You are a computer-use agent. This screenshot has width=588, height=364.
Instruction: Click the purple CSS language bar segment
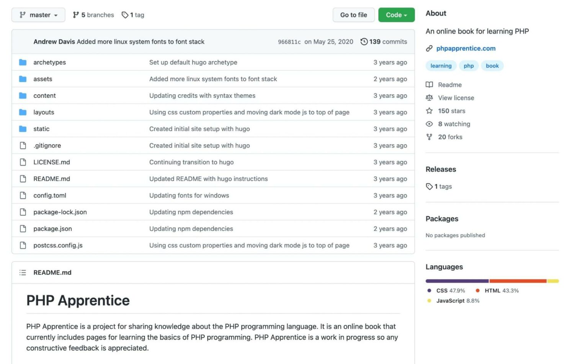click(457, 281)
